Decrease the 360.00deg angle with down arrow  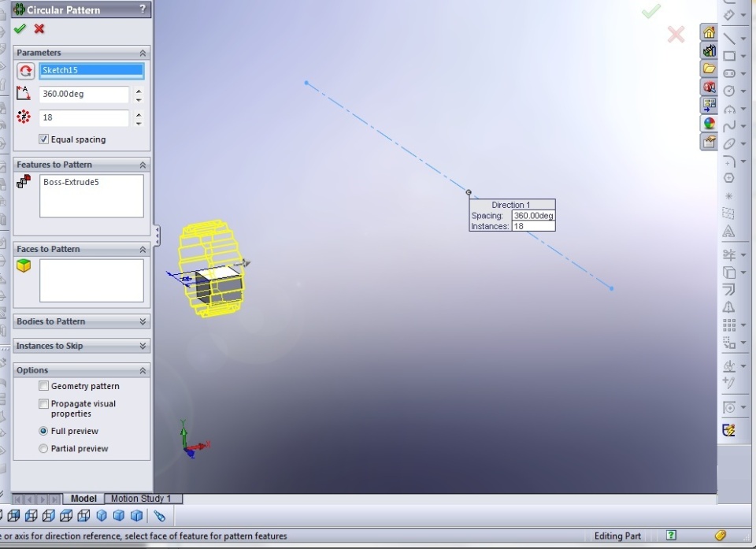[x=139, y=99]
